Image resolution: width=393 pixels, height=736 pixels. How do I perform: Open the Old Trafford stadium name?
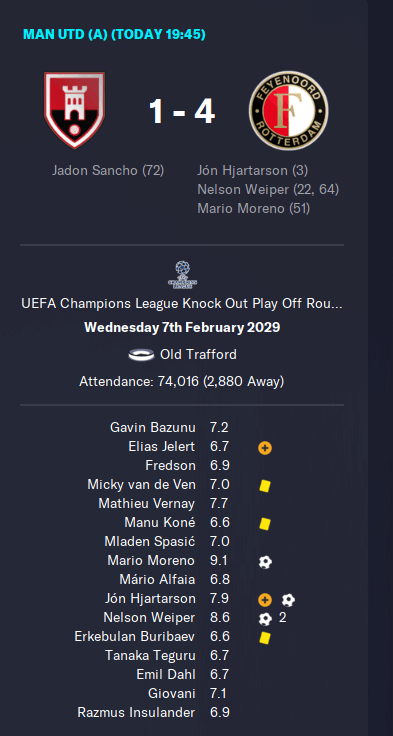pos(198,354)
